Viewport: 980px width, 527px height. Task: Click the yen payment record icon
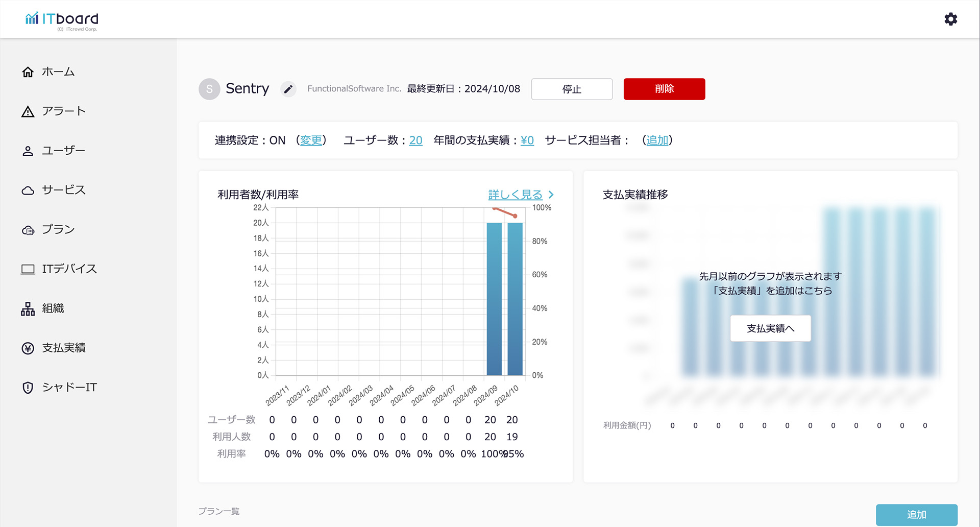point(28,348)
